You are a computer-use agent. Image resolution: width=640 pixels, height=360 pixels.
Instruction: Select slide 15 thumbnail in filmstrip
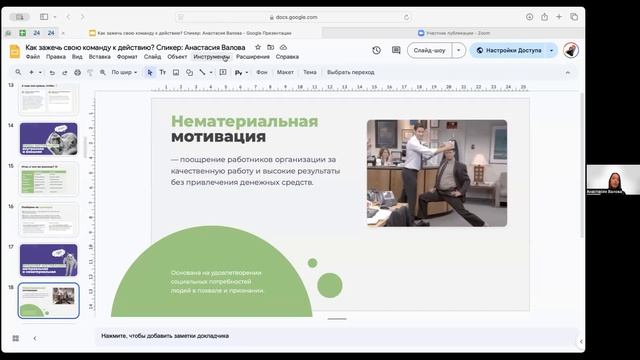(49, 179)
